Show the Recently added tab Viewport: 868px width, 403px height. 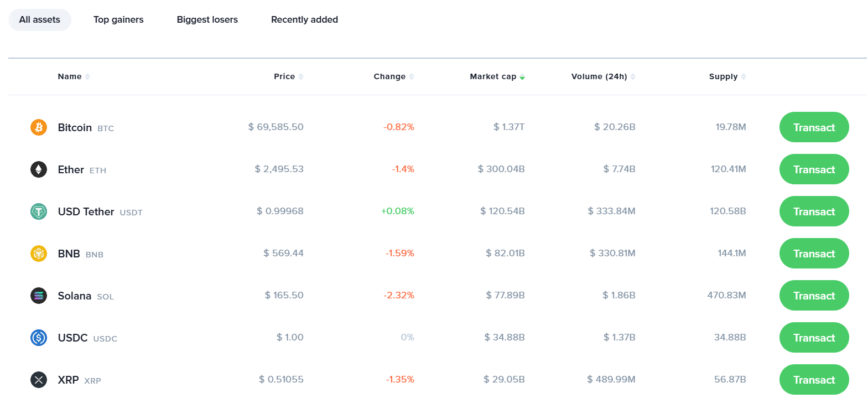click(304, 20)
